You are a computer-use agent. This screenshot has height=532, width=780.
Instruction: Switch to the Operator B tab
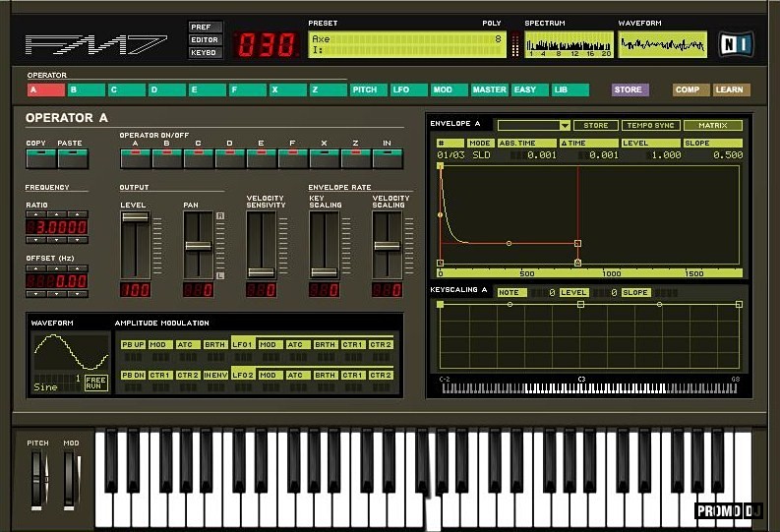click(86, 90)
